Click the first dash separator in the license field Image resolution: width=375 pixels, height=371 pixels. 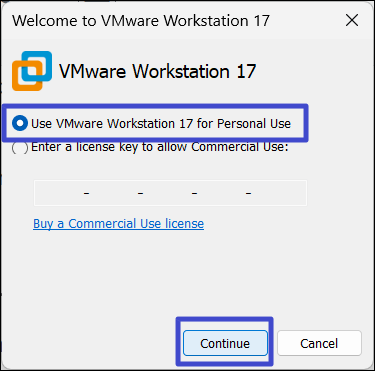click(87, 193)
